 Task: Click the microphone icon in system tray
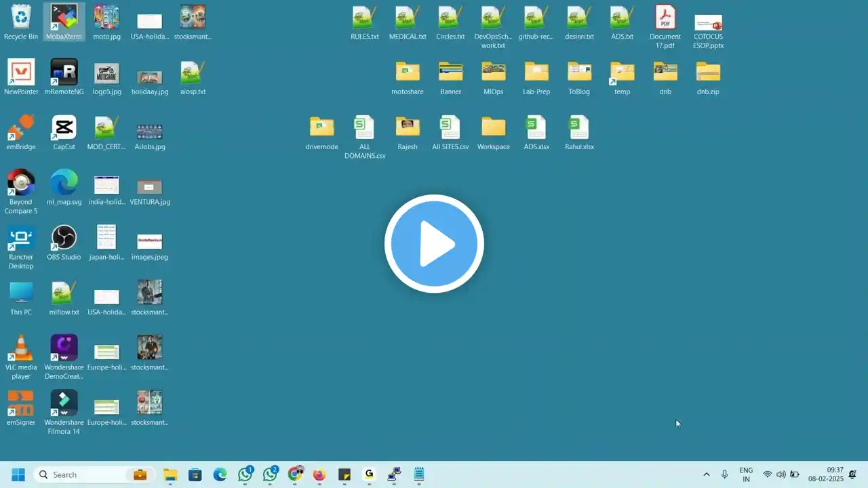pyautogui.click(x=725, y=474)
